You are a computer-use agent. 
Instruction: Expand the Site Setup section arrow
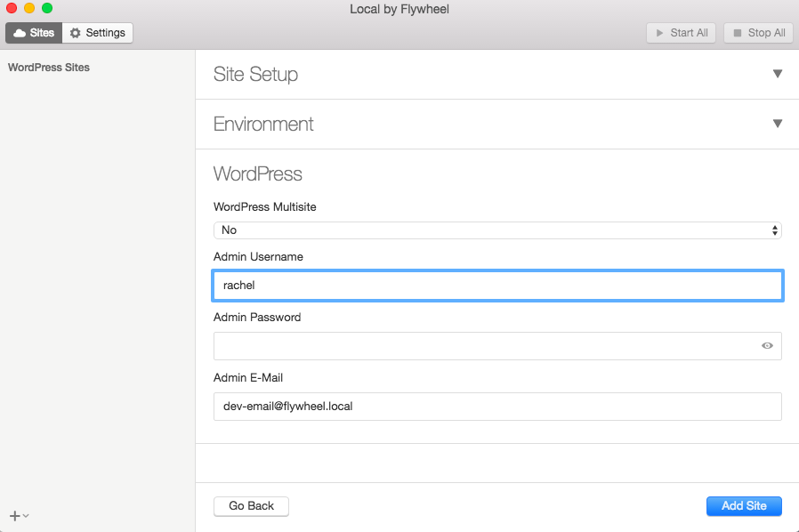point(778,74)
